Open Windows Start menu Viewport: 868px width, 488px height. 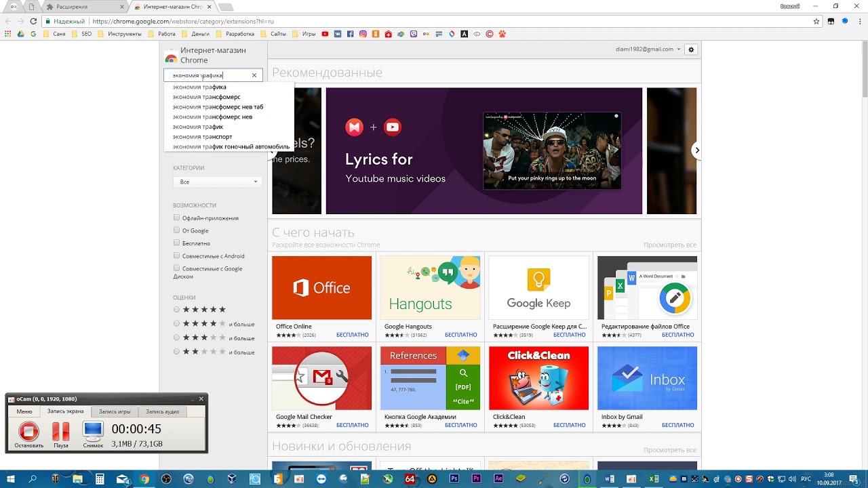(9, 479)
